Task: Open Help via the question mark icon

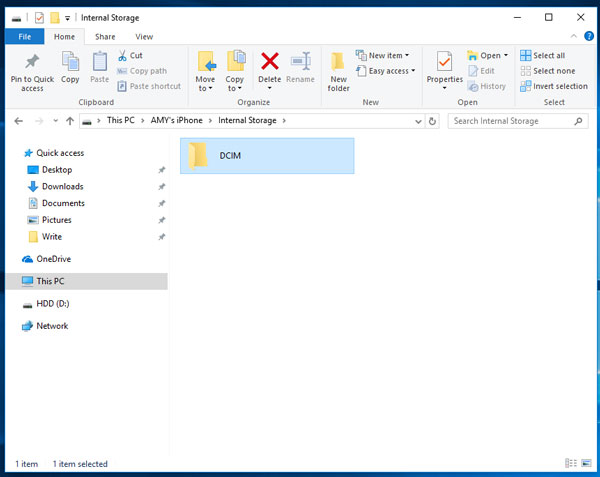Action: [x=589, y=36]
